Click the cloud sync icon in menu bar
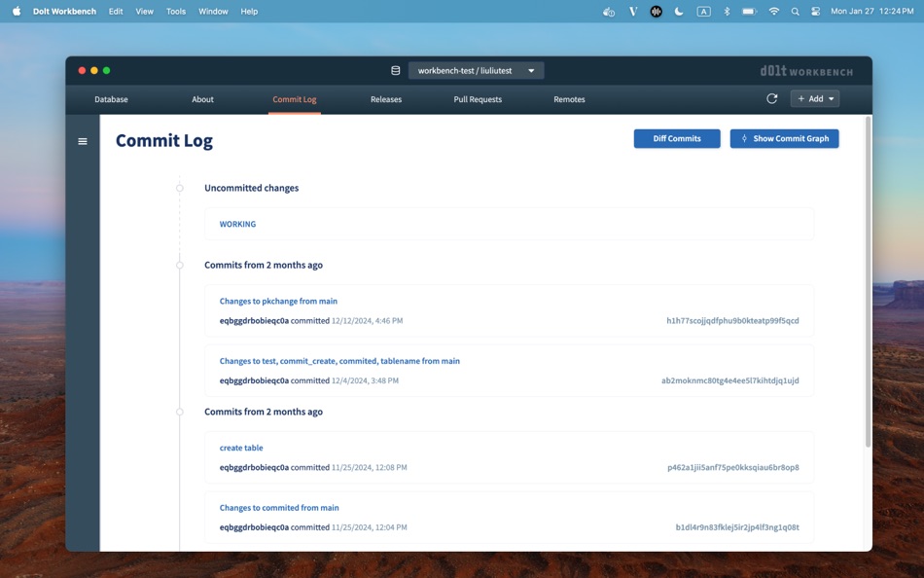This screenshot has width=924, height=578. click(x=609, y=12)
